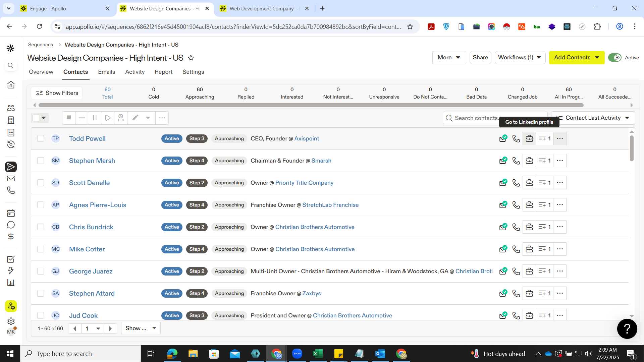Click the Search contacts field
The height and width of the screenshot is (362, 644).
[x=495, y=118]
